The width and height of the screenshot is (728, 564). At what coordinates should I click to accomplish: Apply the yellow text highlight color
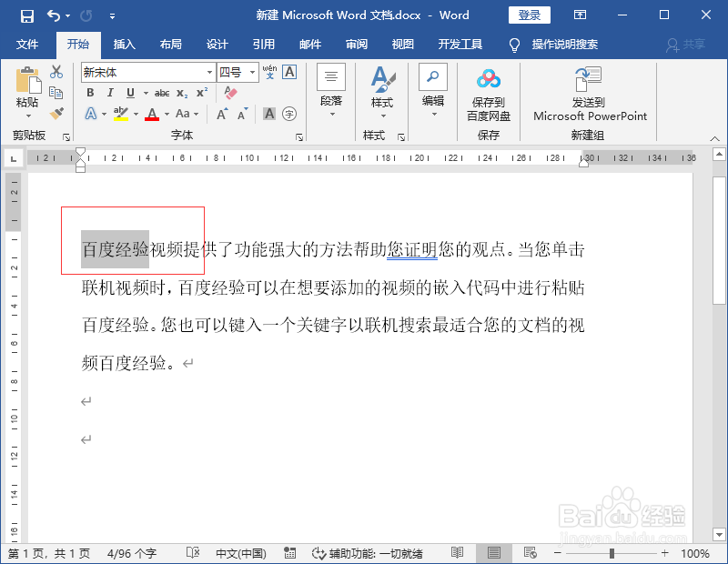(121, 114)
